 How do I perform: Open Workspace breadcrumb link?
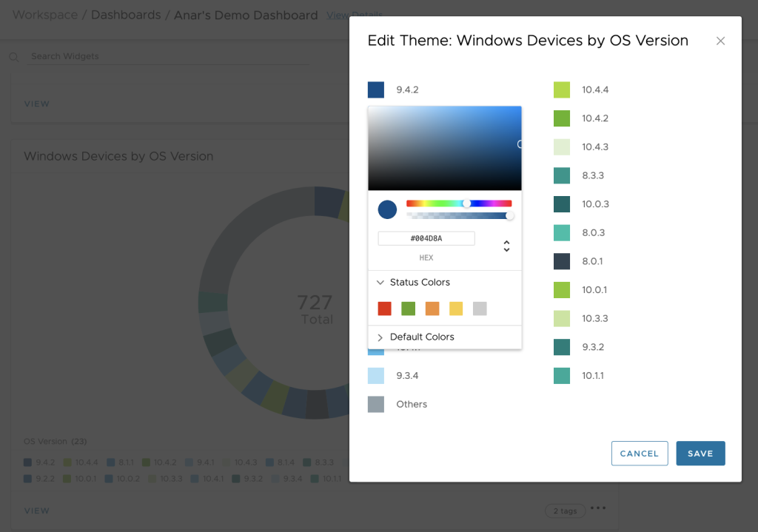click(45, 15)
